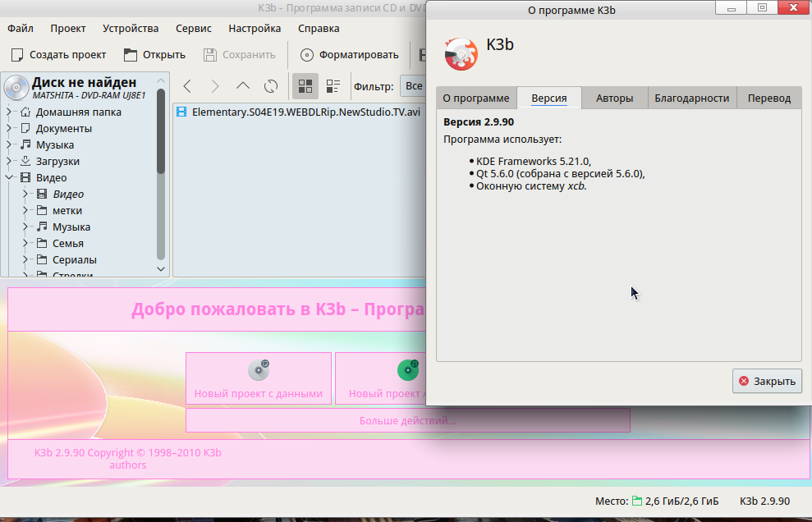Click the K3b logo in About dialog
The height and width of the screenshot is (522, 812).
coord(461,54)
